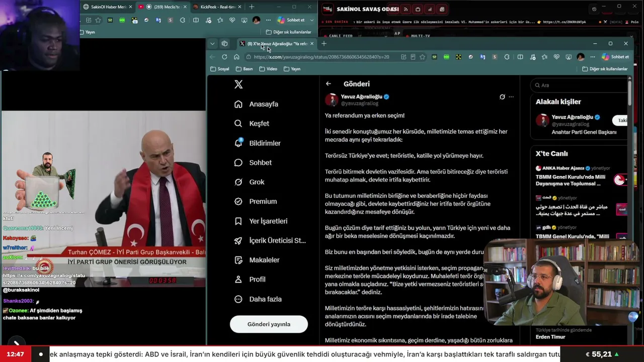Open Yayın folder in front browser

292,69
